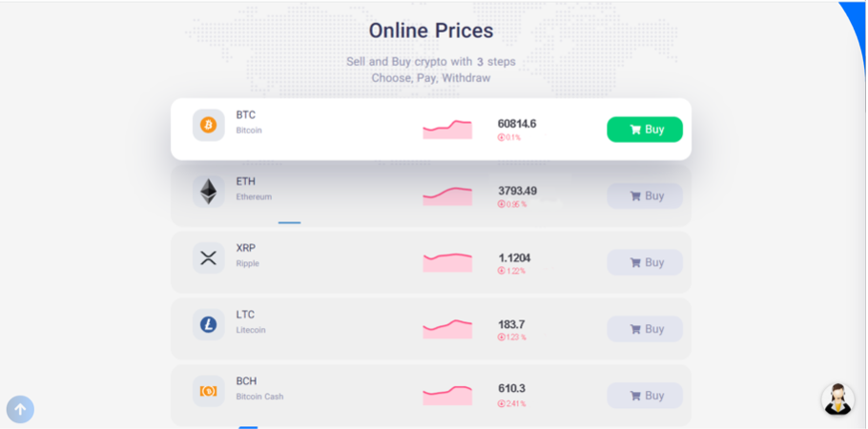View the Litecoin price trend chart

coord(447,329)
